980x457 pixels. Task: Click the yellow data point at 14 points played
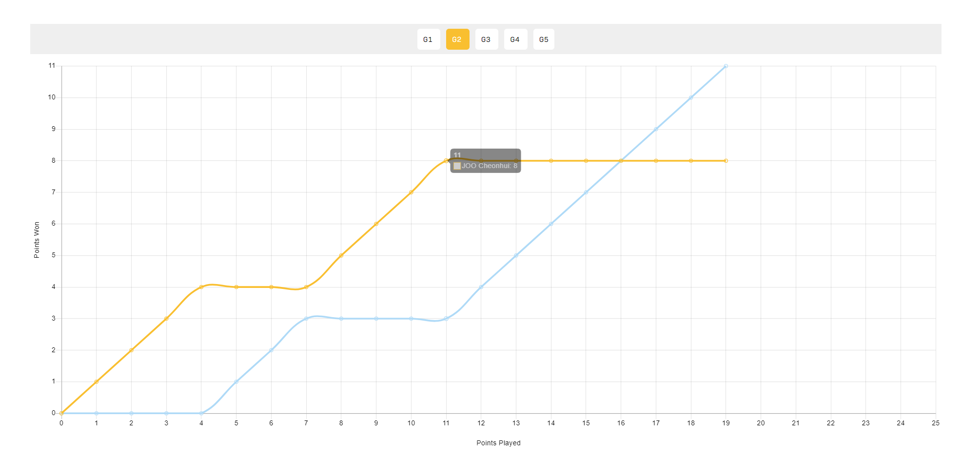[551, 161]
